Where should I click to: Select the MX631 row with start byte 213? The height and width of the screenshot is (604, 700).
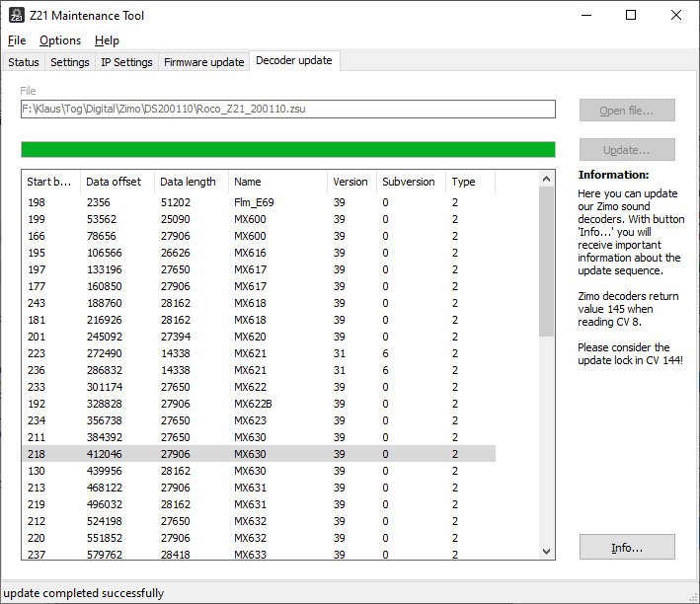pyautogui.click(x=259, y=488)
